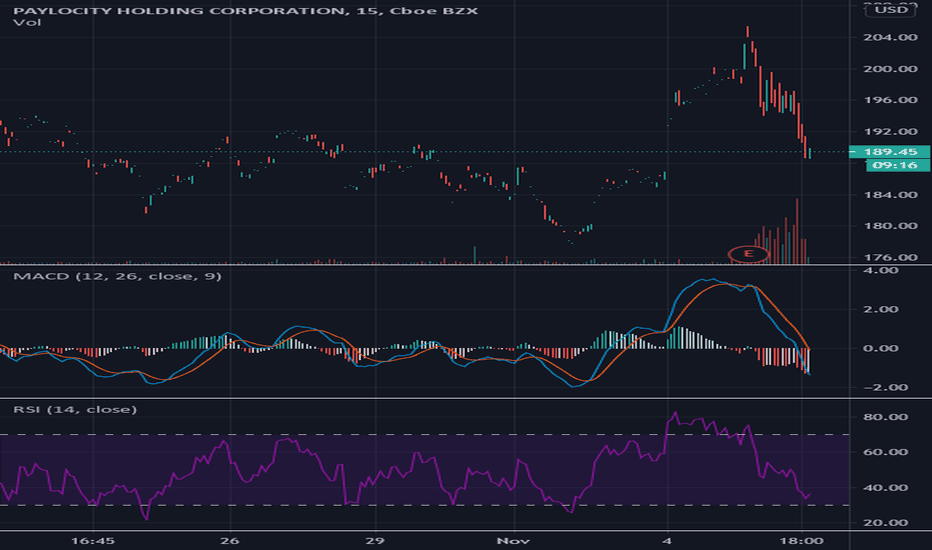932x550 pixels.
Task: Click the 192.00 price axis label
Action: tap(890, 131)
